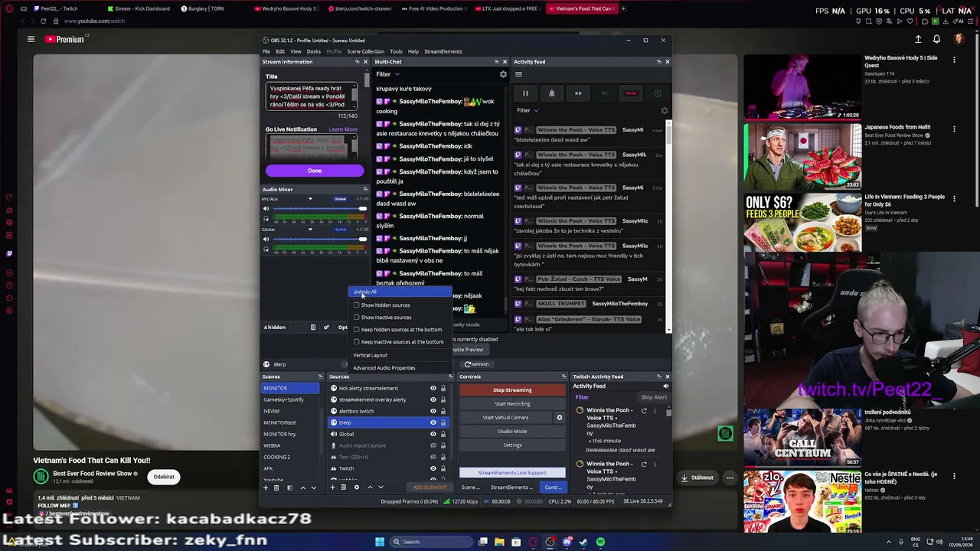Expand the Mic/Aux audio source dropdown
The height and width of the screenshot is (551, 980).
310,199
